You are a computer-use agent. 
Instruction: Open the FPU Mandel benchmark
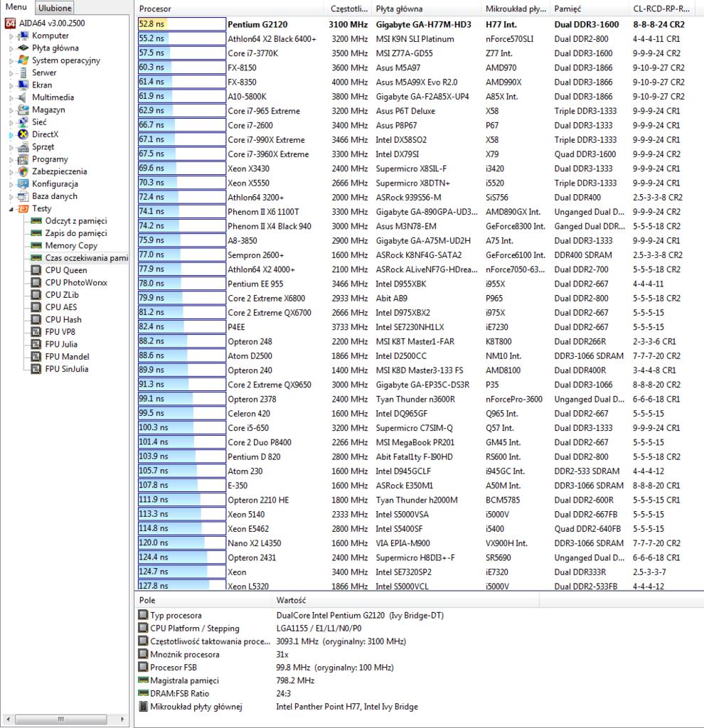67,357
